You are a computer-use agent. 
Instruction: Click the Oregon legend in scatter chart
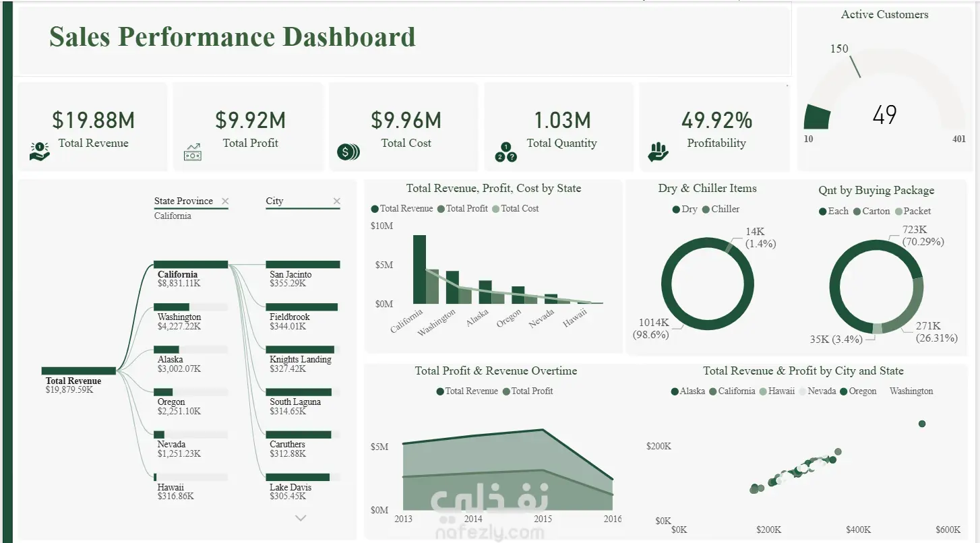859,391
